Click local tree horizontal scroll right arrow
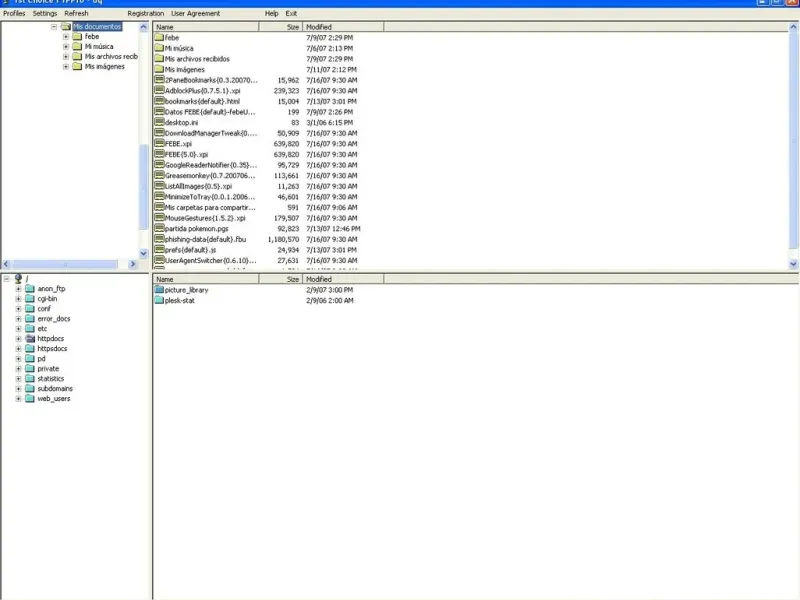The height and width of the screenshot is (600, 800). click(x=133, y=264)
